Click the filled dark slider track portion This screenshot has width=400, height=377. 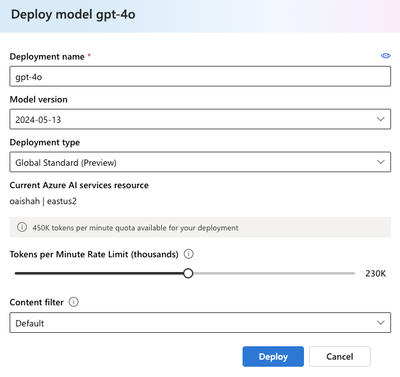pos(99,273)
